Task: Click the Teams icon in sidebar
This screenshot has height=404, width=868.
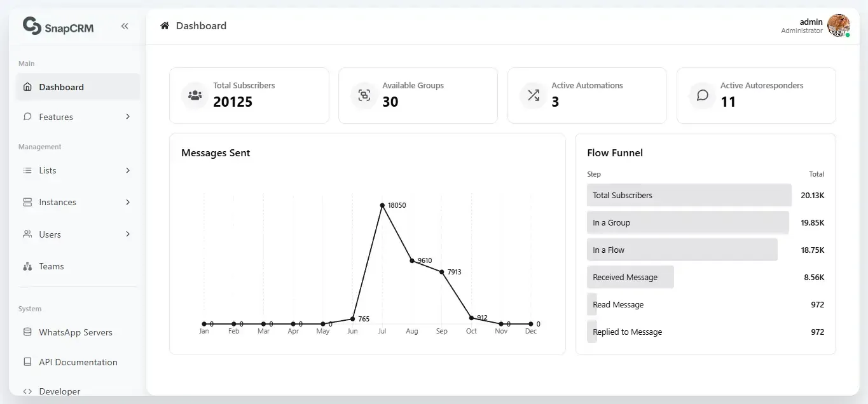Action: (x=27, y=266)
